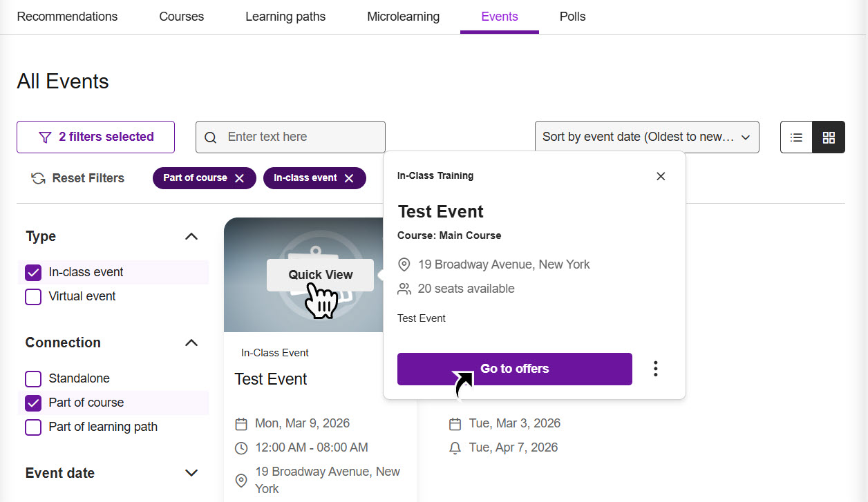Enable the Virtual event checkbox
Screen dimensions: 868x502
[32, 296]
